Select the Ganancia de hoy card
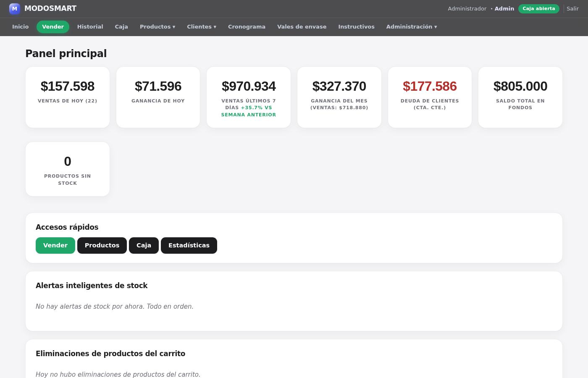The width and height of the screenshot is (588, 378). [158, 97]
